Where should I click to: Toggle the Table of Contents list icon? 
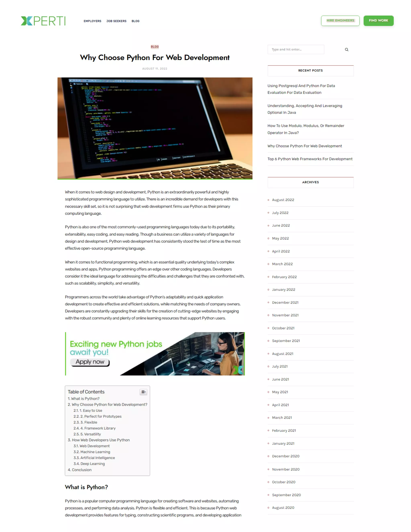[x=143, y=392]
